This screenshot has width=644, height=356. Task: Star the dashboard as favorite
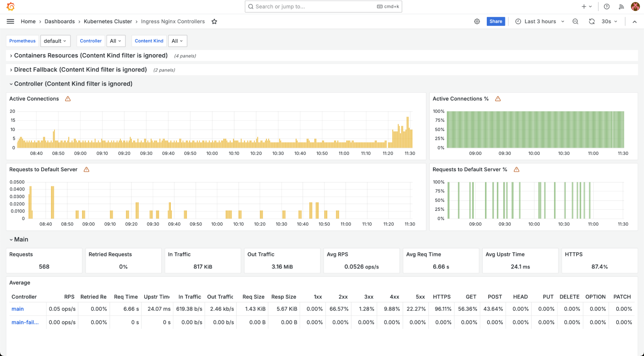point(214,22)
